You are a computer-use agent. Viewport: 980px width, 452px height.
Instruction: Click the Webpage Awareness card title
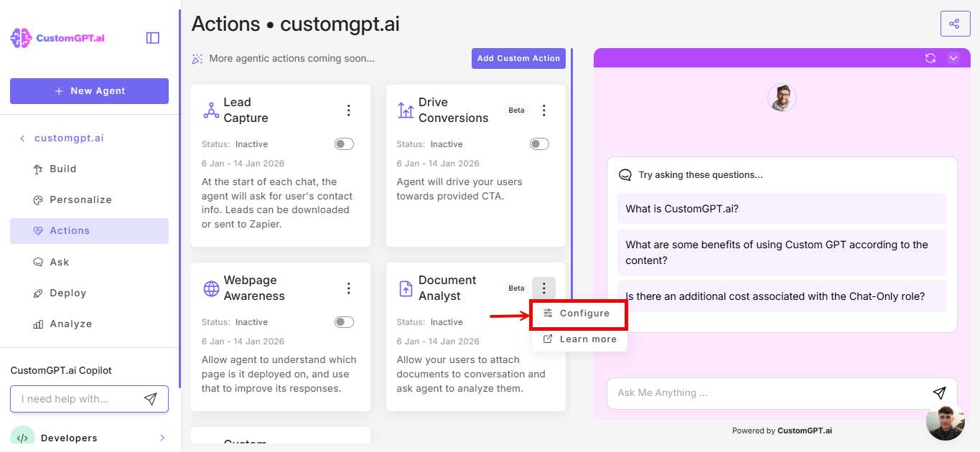click(x=254, y=288)
